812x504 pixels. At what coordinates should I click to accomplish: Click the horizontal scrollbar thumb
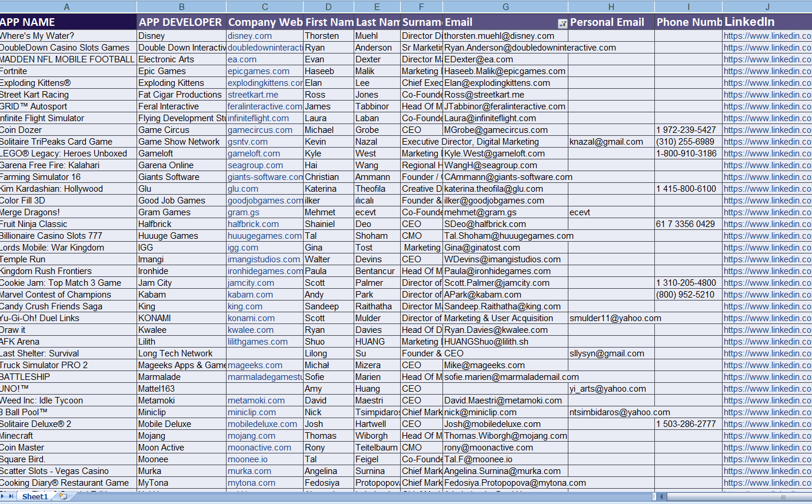739,496
